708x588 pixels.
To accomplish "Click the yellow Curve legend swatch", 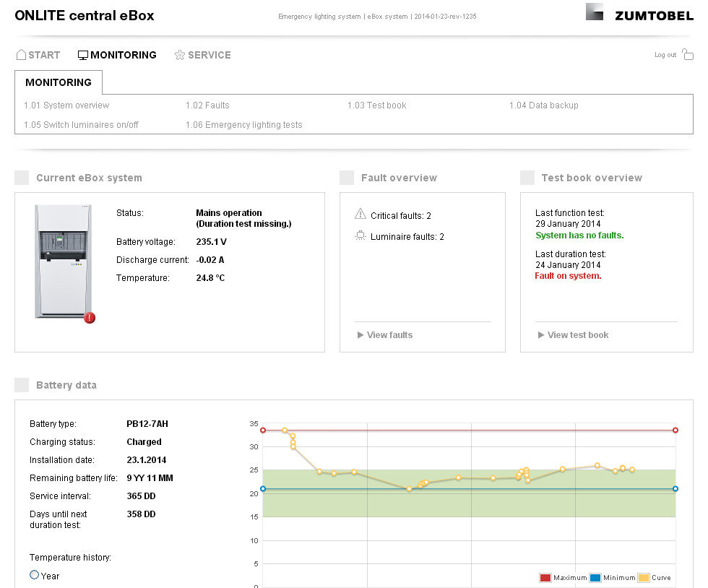I will 644,578.
